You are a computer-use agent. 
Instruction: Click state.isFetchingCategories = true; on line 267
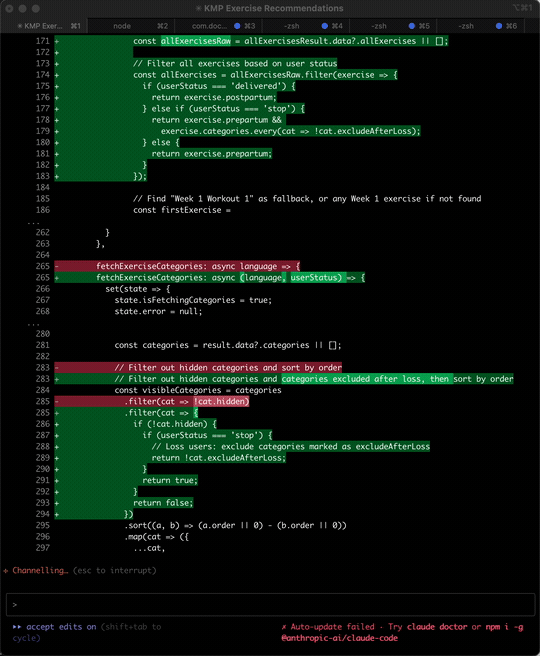(193, 300)
